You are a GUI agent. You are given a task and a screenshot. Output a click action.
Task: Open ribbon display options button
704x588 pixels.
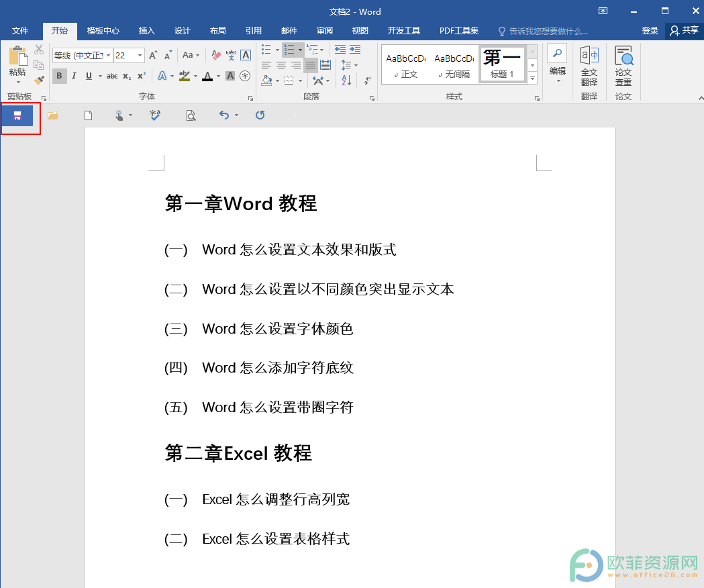coord(603,11)
